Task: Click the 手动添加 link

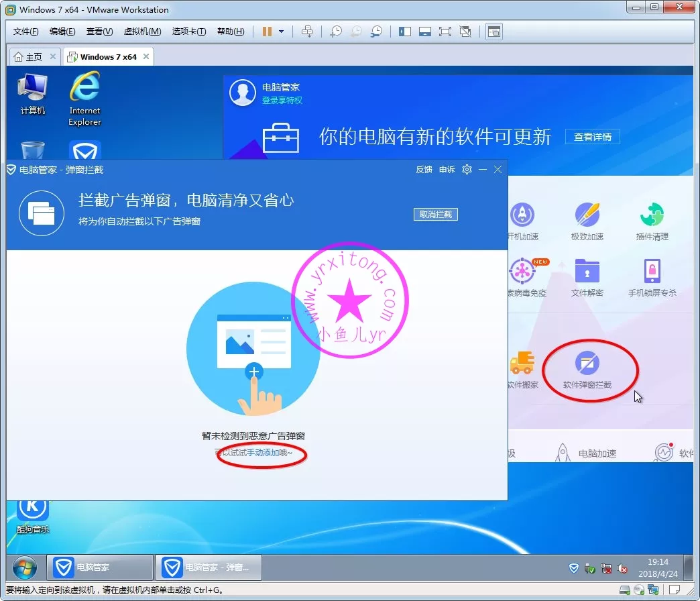Action: click(263, 453)
